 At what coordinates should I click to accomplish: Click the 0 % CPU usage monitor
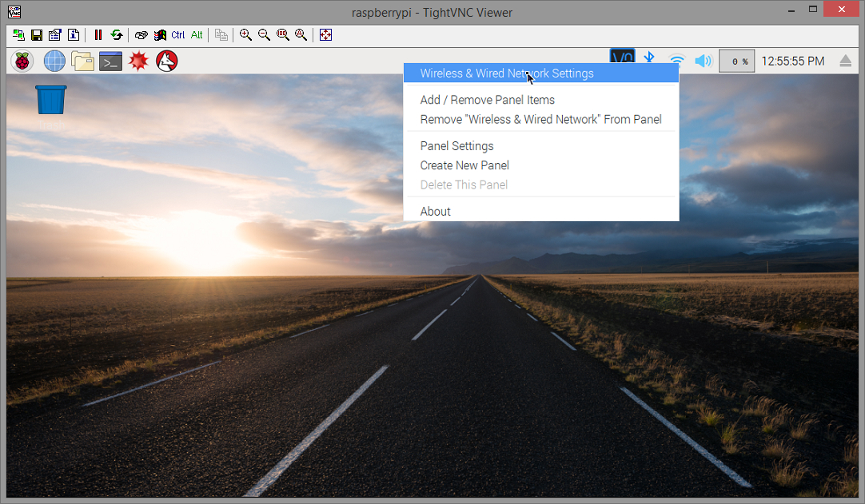pyautogui.click(x=737, y=62)
